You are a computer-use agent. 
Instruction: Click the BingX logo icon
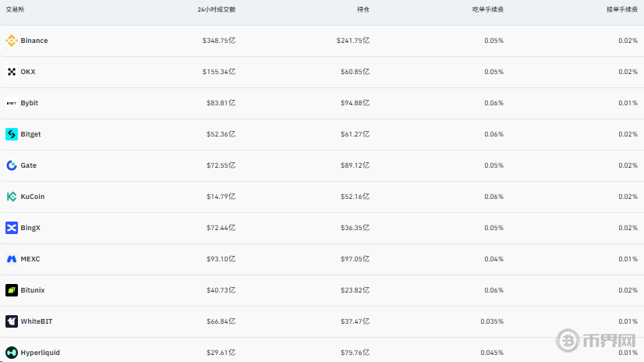click(x=12, y=228)
